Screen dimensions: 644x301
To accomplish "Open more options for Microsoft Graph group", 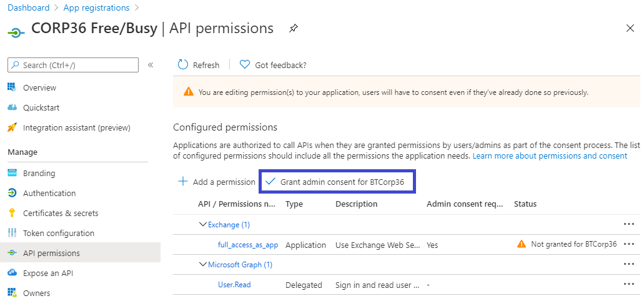I will (629, 264).
